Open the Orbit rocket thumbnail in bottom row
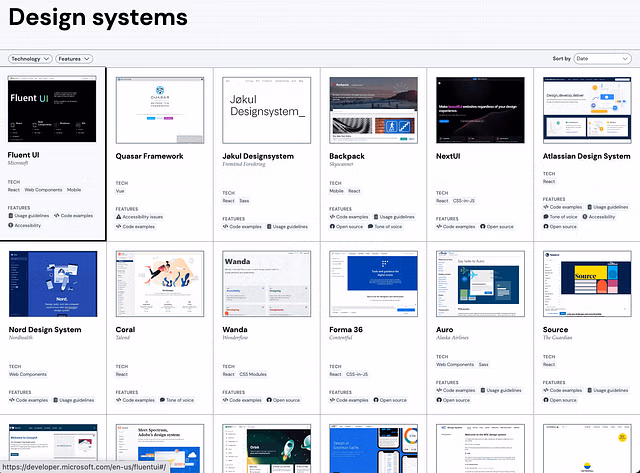The image size is (640, 473). (267, 448)
